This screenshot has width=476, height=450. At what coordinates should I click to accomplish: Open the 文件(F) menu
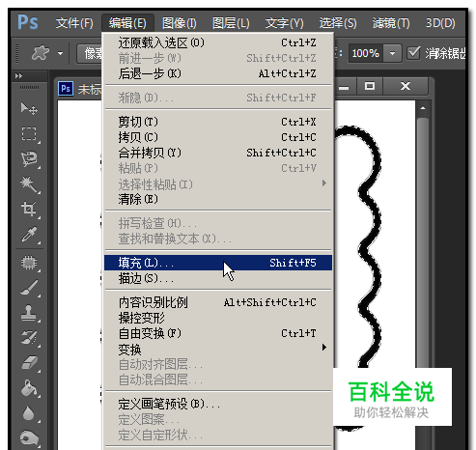74,23
